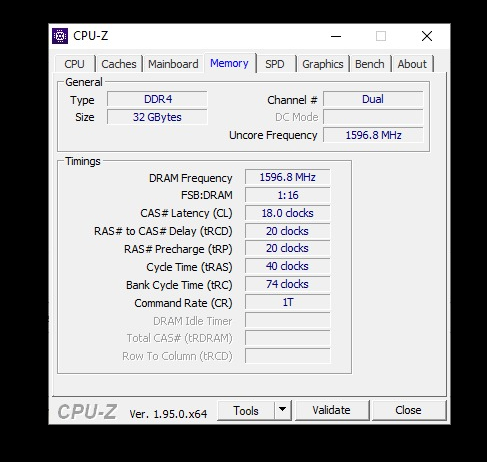Click the Dual channel value field
The image size is (487, 462).
(x=373, y=99)
